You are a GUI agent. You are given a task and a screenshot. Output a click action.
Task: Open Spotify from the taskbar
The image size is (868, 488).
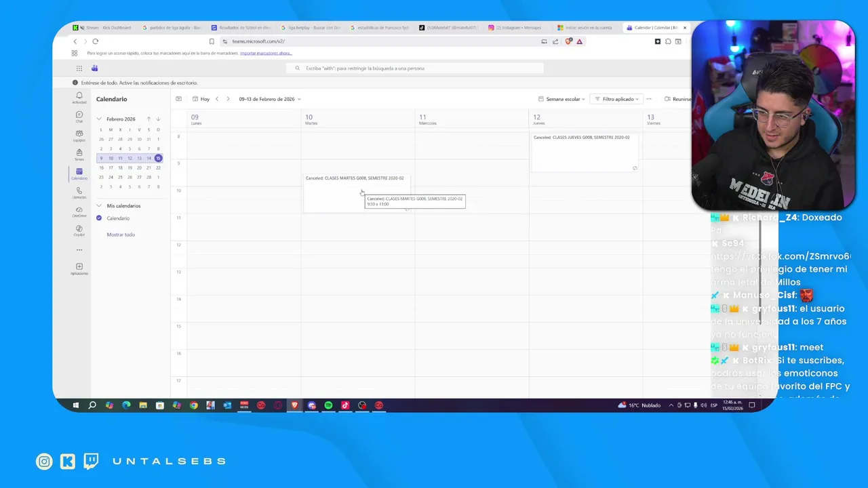(x=328, y=405)
